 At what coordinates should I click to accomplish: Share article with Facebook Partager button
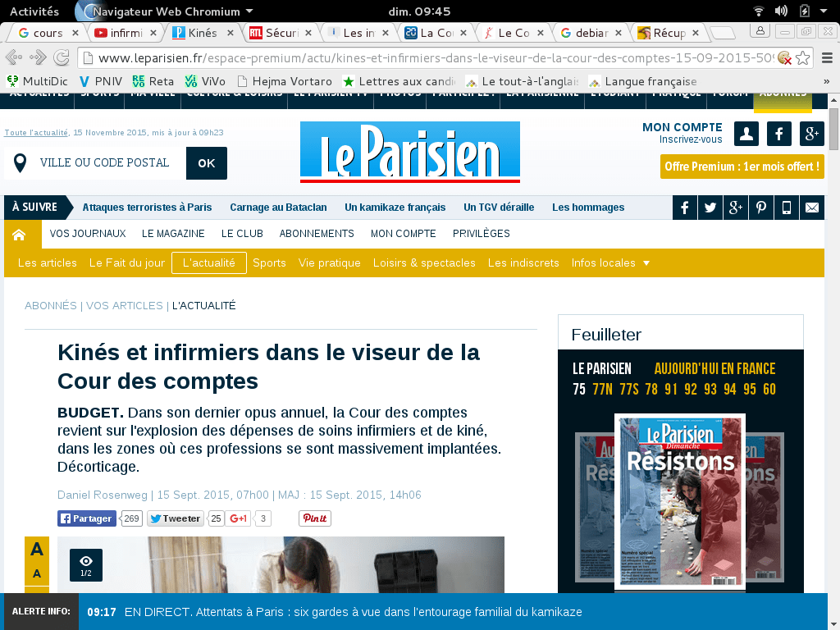pyautogui.click(x=87, y=518)
